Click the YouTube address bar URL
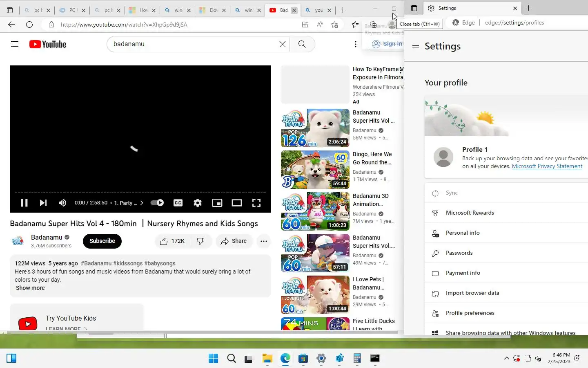Screen dimensions: 588x368 click(124, 25)
